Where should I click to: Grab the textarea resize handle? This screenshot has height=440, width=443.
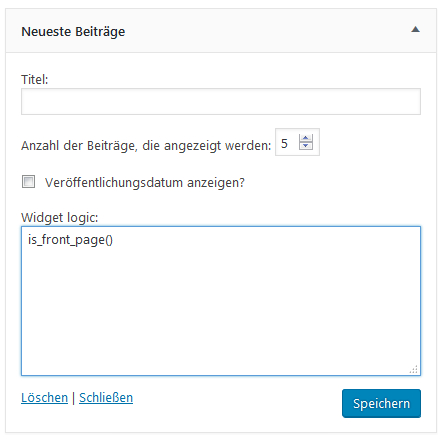(414, 370)
